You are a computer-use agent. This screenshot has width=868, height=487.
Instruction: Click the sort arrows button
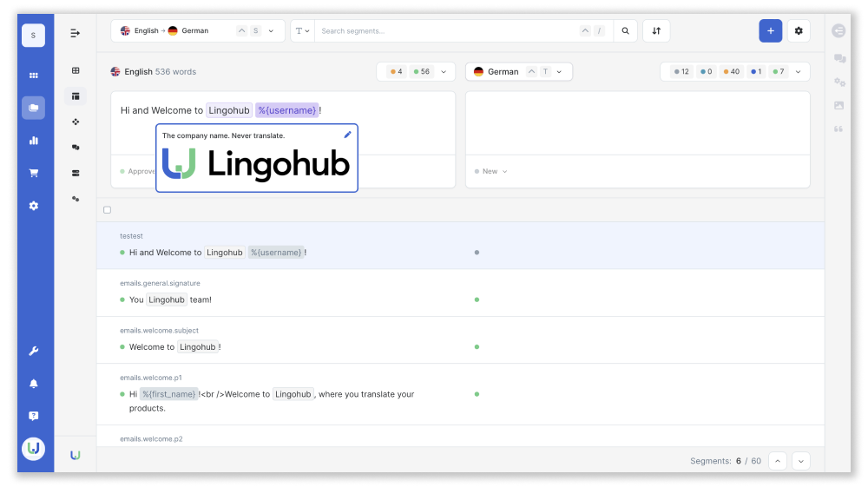click(656, 31)
